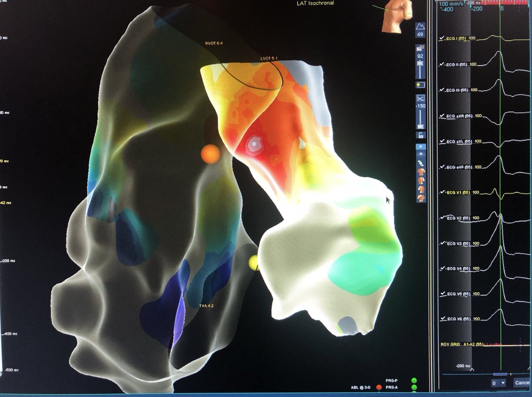Viewport: 532px width, 397px height.
Task: Click the camera snapshot icon below the 49 value
Action: [420, 63]
